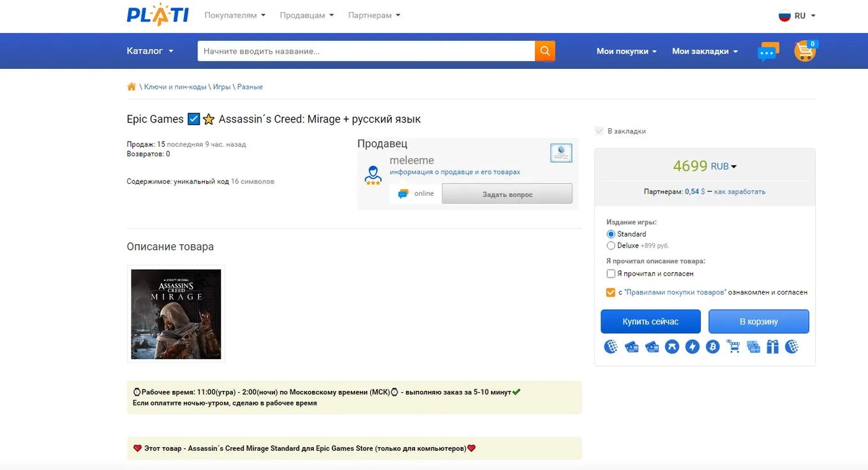Open the Партнерам menu

[x=375, y=15]
